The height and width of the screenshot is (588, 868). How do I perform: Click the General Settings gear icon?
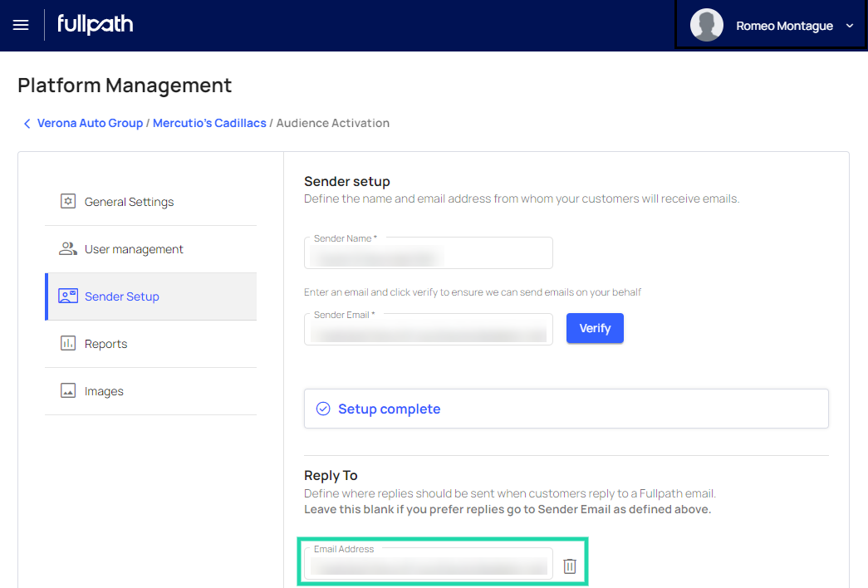pyautogui.click(x=68, y=202)
